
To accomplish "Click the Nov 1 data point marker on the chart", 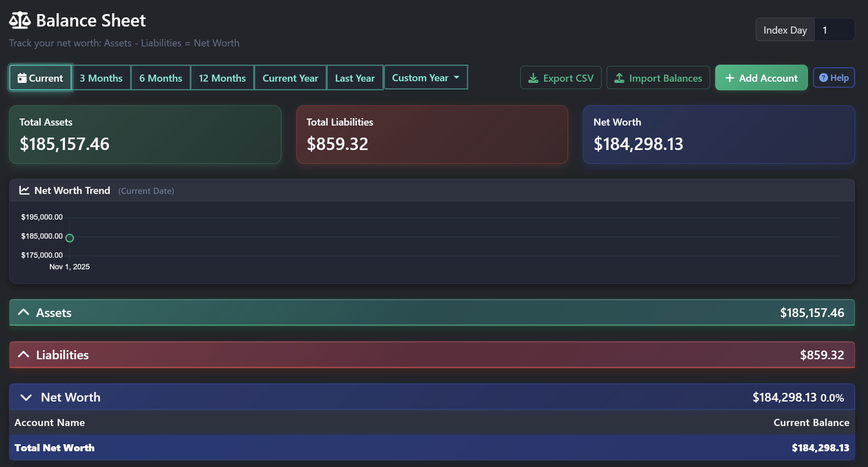I will tap(70, 238).
